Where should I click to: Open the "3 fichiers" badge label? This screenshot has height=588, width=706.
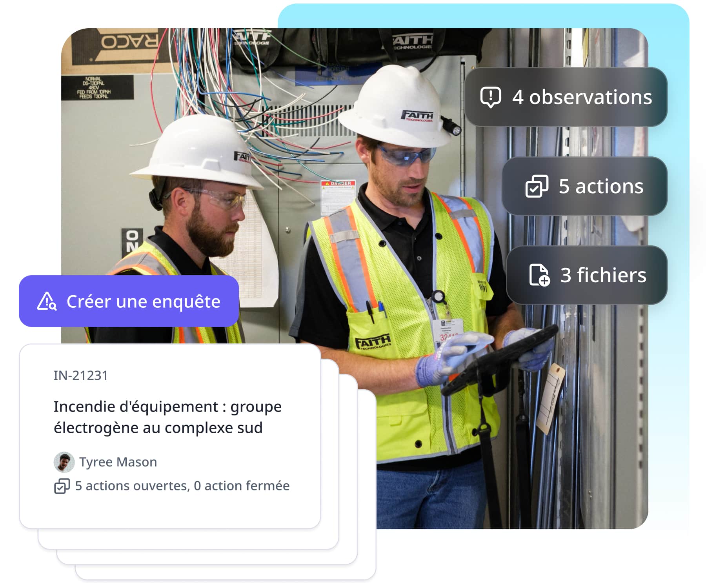point(603,275)
